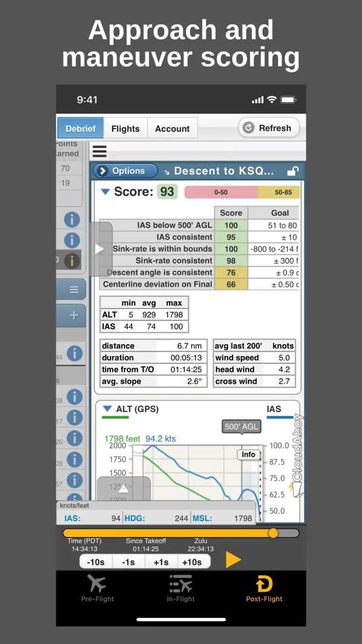Open the hamburger menu icon
Viewport: 362px width, 644px height.
tap(100, 151)
